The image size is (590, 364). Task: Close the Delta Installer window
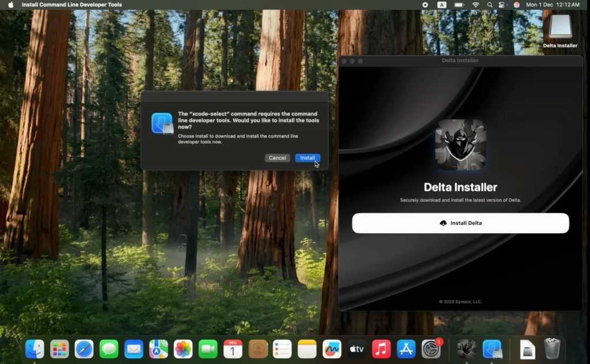344,61
